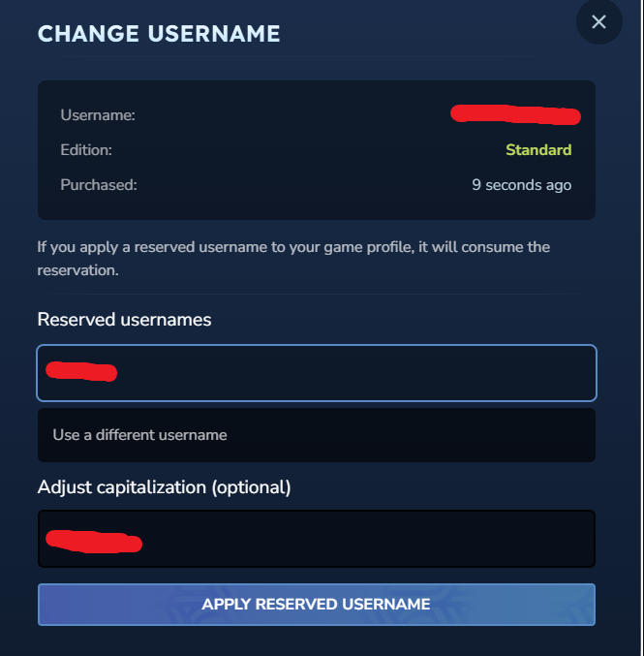The width and height of the screenshot is (644, 656).
Task: Close the Change Username dialog
Action: [x=598, y=22]
